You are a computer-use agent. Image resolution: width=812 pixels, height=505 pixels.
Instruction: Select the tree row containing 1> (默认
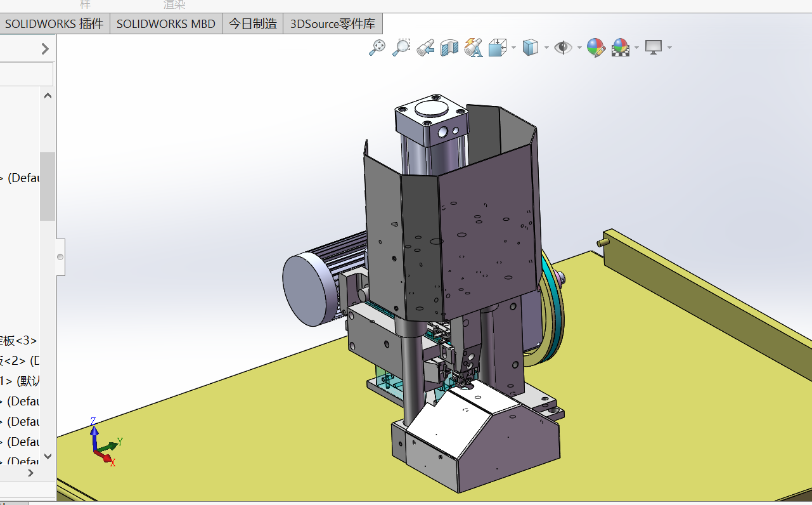click(20, 381)
